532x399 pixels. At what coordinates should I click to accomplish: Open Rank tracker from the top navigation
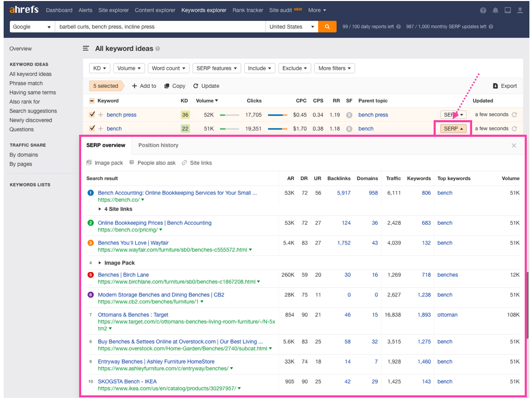[247, 10]
